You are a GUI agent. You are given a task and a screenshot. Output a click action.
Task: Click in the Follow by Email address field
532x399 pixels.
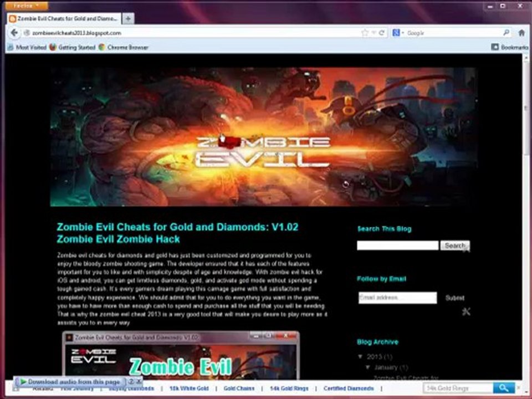[x=398, y=298]
